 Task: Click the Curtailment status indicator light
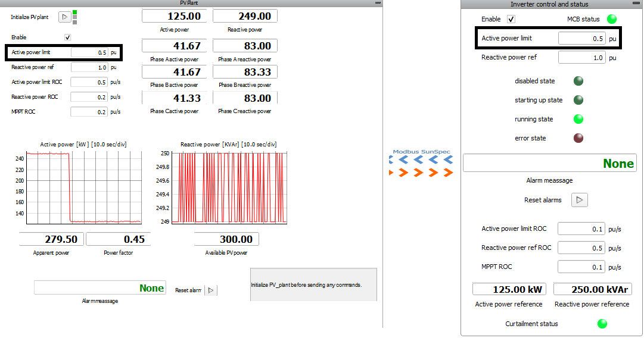[x=602, y=324]
